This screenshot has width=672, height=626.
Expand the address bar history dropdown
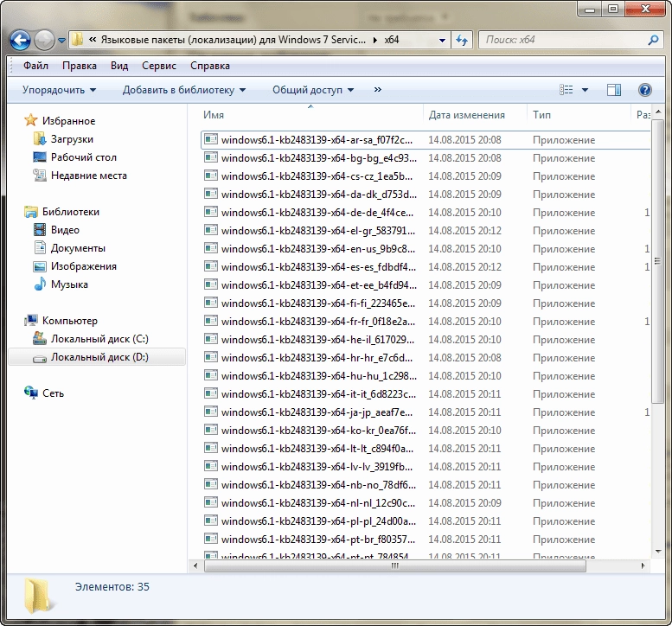pos(442,41)
